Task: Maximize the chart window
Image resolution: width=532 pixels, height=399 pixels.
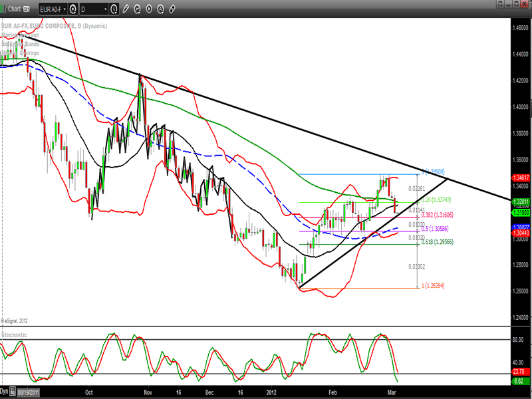Action: [x=516, y=4]
